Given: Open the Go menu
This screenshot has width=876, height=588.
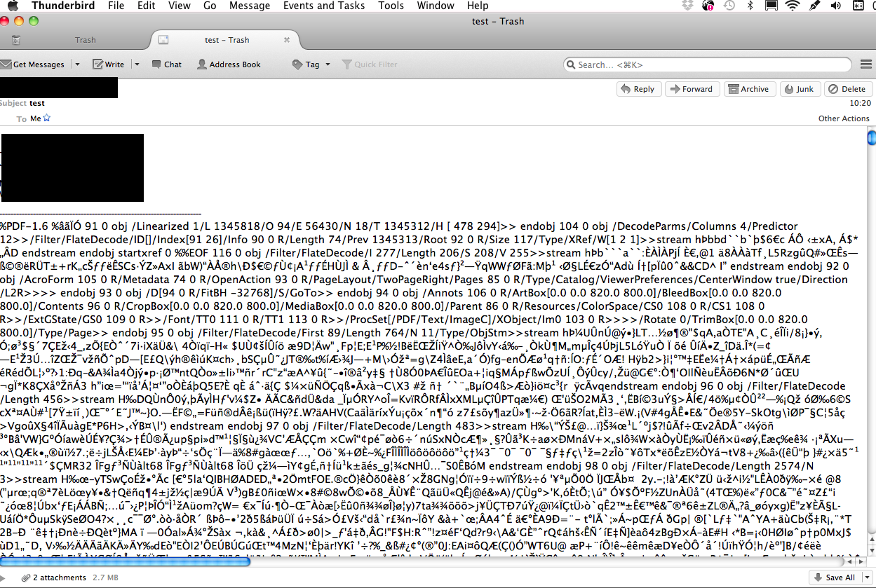Looking at the screenshot, I should 210,6.
